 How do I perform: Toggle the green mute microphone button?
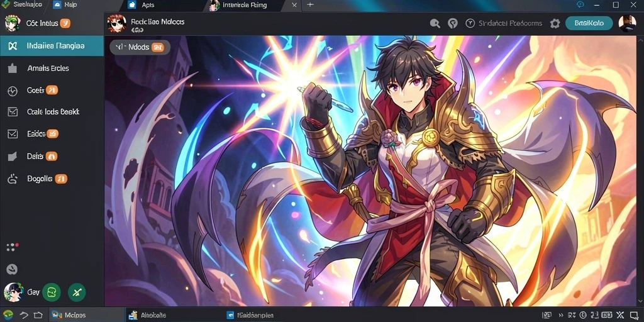(77, 292)
